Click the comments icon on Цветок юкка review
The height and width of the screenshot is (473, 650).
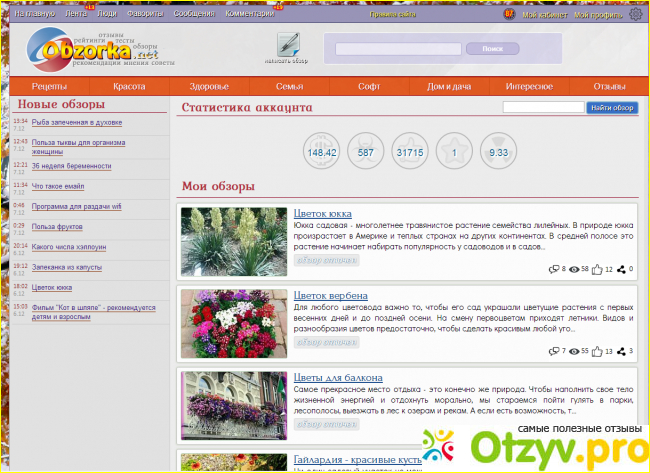[555, 269]
